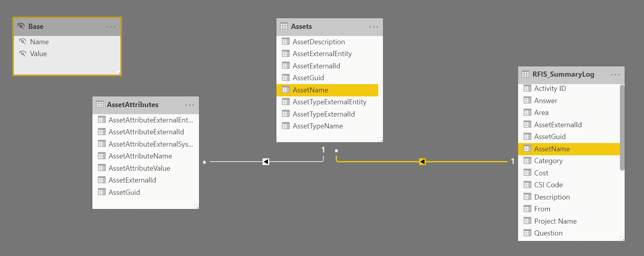Viewport: 644px width, 256px height.
Task: Click the column icon beside AssetTypeName
Action: pyautogui.click(x=286, y=126)
